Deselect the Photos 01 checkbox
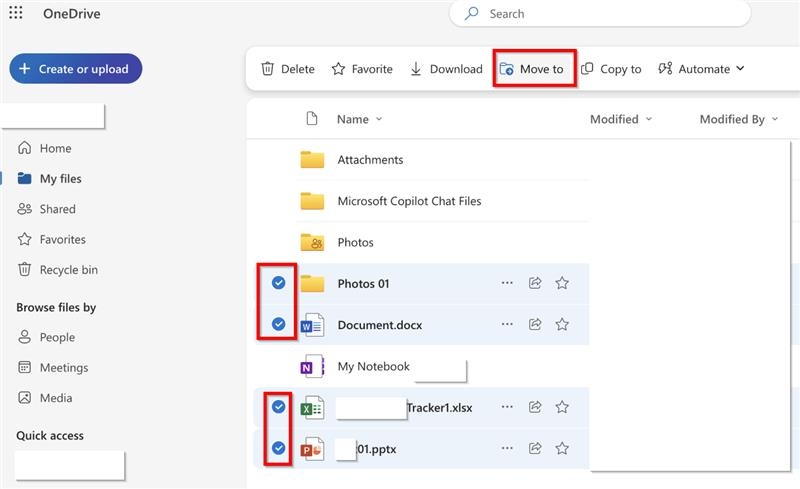The width and height of the screenshot is (800, 489). (278, 282)
